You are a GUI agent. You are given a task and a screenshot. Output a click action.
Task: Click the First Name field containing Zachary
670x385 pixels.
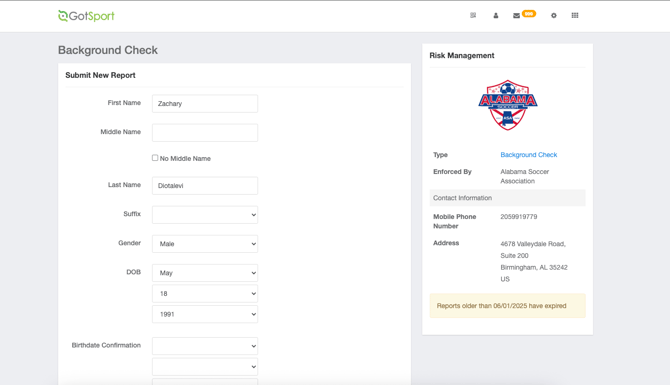coord(205,103)
